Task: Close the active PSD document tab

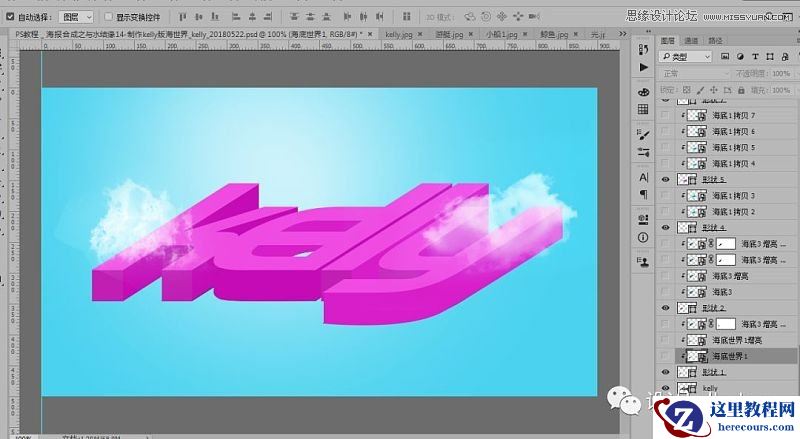Action: click(370, 34)
